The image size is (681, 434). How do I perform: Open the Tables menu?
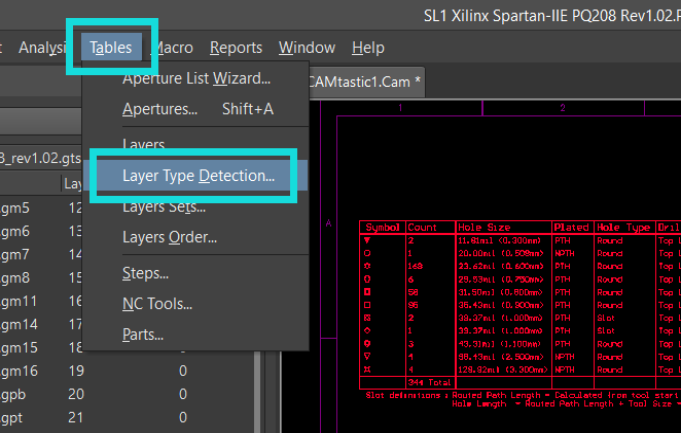click(110, 47)
